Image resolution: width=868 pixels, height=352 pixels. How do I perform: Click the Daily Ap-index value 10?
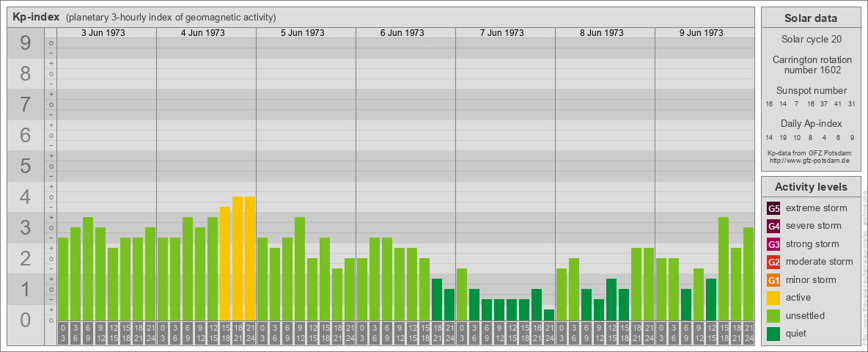[797, 137]
